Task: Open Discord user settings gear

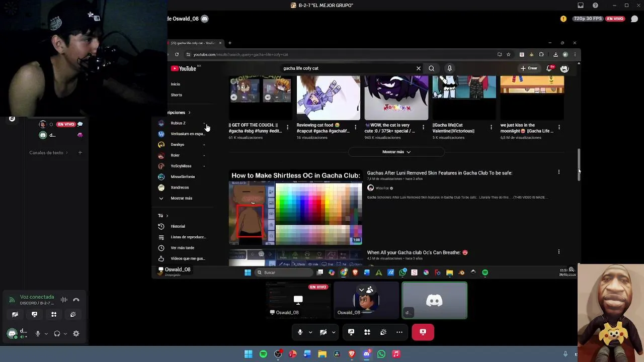Action: (x=76, y=333)
